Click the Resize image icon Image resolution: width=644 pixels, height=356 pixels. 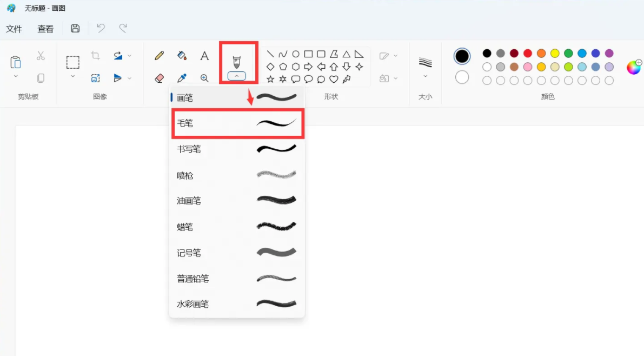[95, 78]
